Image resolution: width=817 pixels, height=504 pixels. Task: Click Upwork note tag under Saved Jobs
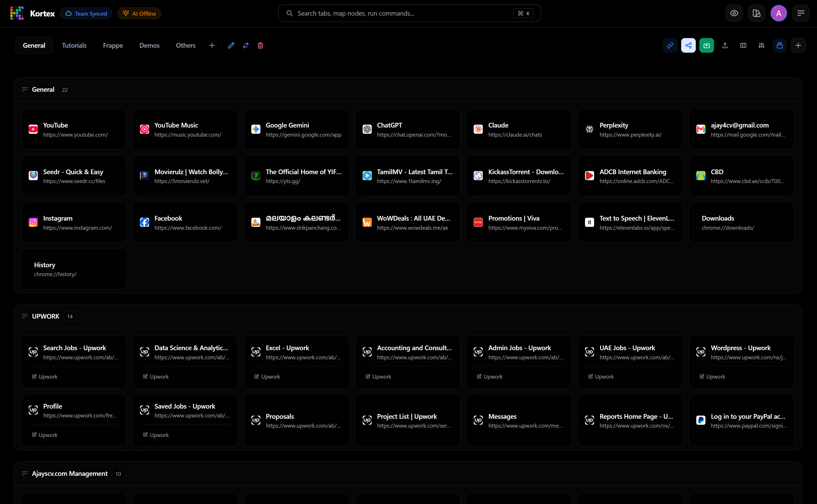[156, 435]
